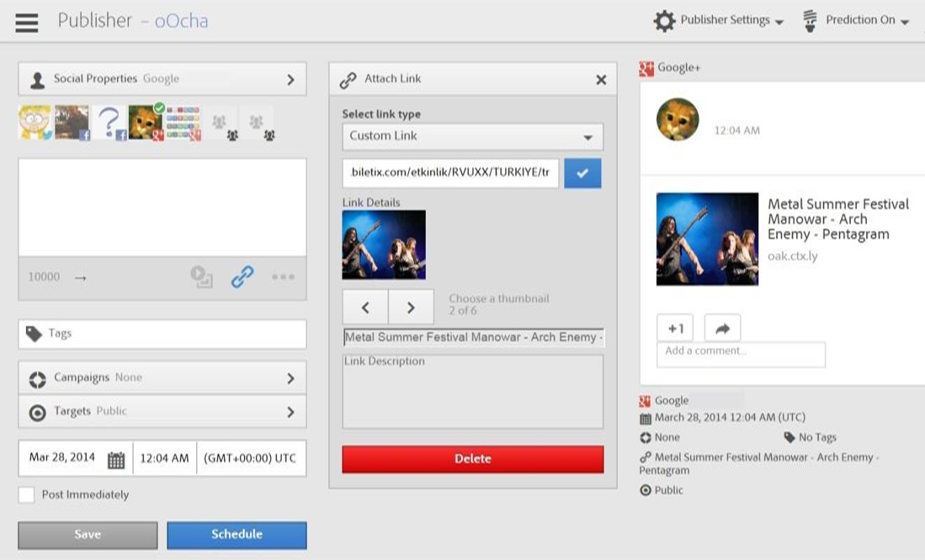Click the Mar 28, 2014 date field
The image size is (925, 560).
pos(62,458)
